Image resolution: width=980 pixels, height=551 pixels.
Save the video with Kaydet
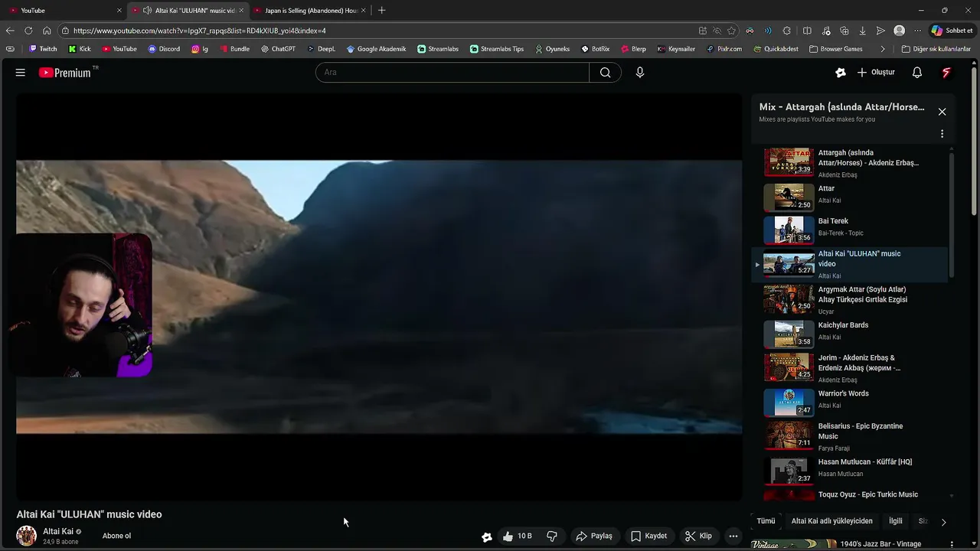pos(648,536)
